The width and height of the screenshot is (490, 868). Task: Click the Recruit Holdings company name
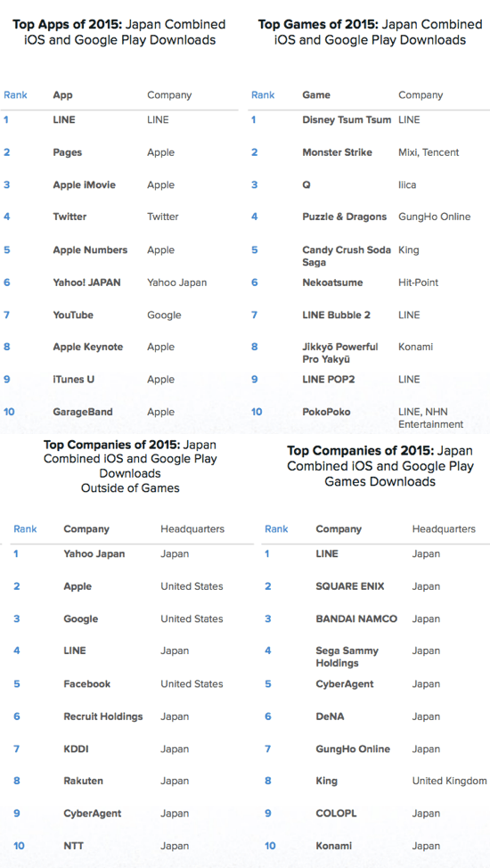coord(103,717)
